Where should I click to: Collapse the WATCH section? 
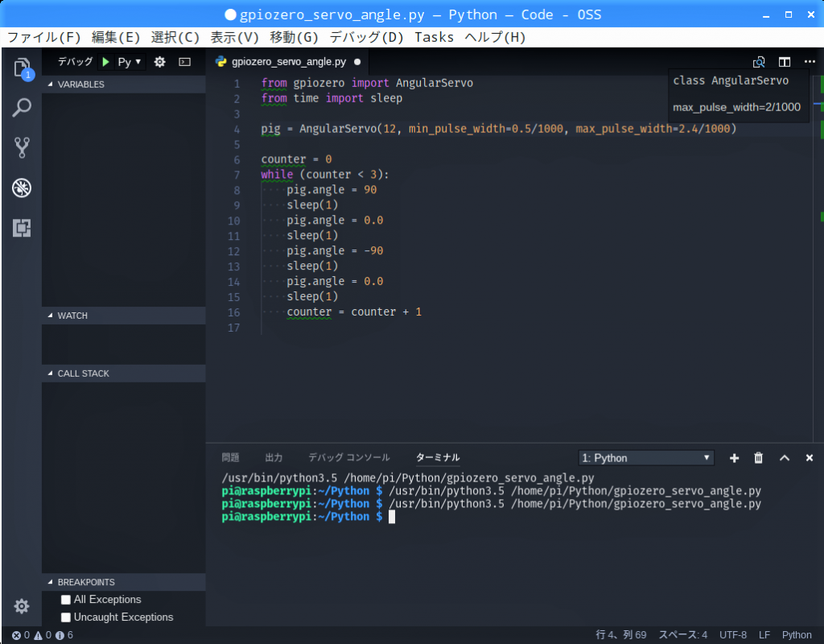[x=123, y=316]
